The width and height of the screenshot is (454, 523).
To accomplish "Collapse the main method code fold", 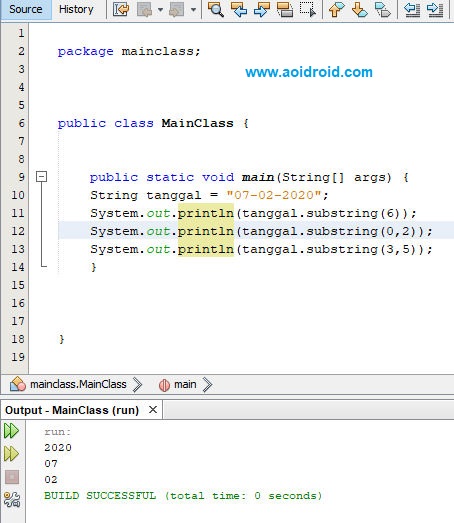I will pos(41,177).
